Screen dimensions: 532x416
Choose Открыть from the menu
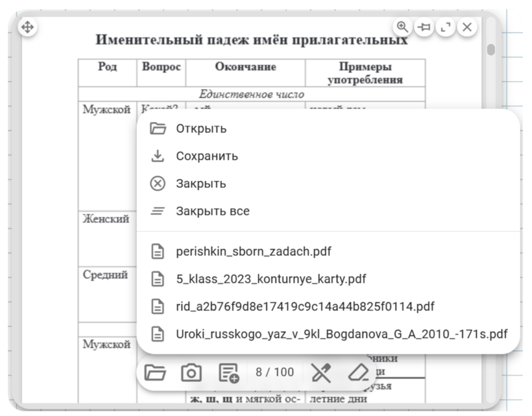click(328, 128)
